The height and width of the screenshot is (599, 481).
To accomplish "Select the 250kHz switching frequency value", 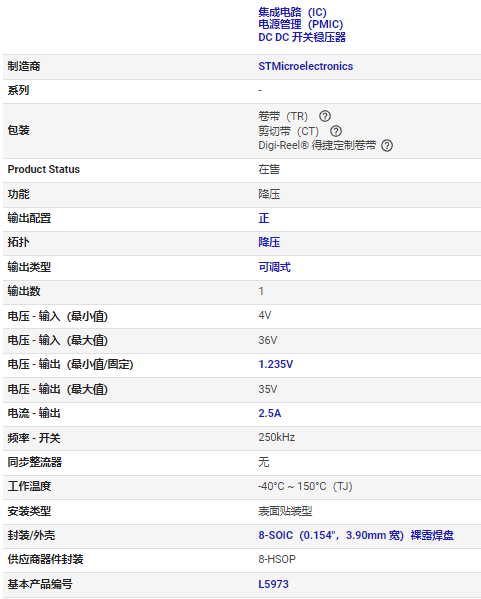I will click(x=277, y=437).
